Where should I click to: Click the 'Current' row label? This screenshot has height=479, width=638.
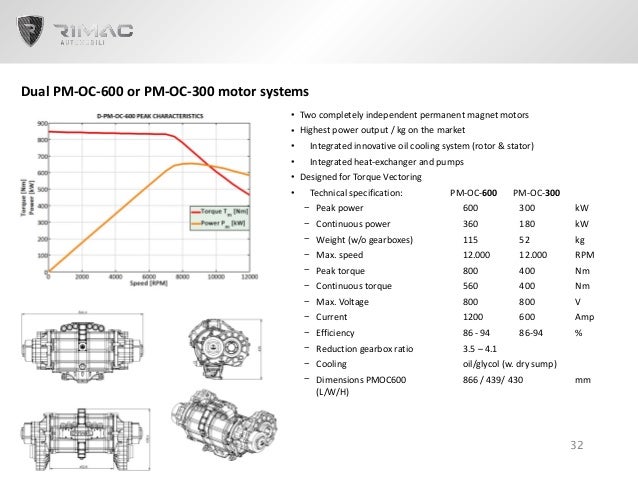click(x=331, y=317)
